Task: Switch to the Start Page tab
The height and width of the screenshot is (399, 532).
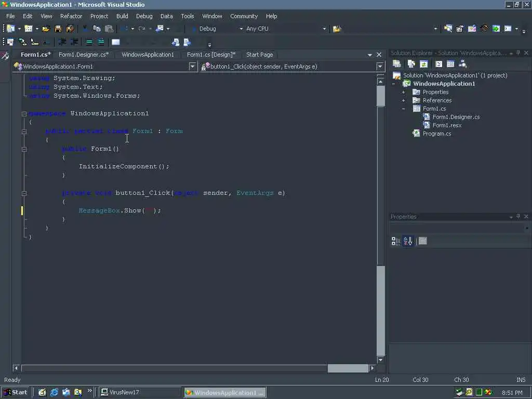Action: click(x=260, y=55)
